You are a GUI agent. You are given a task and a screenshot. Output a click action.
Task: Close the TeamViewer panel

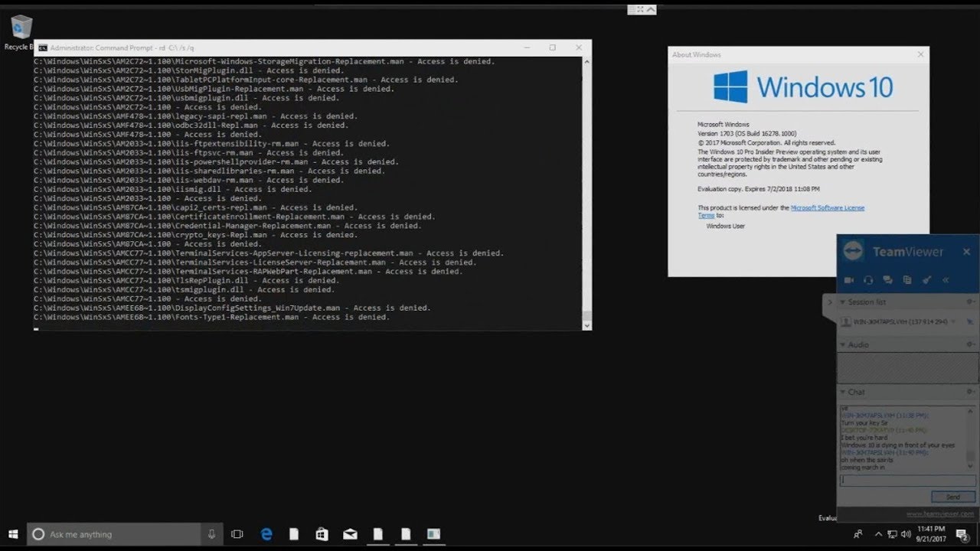pos(966,252)
